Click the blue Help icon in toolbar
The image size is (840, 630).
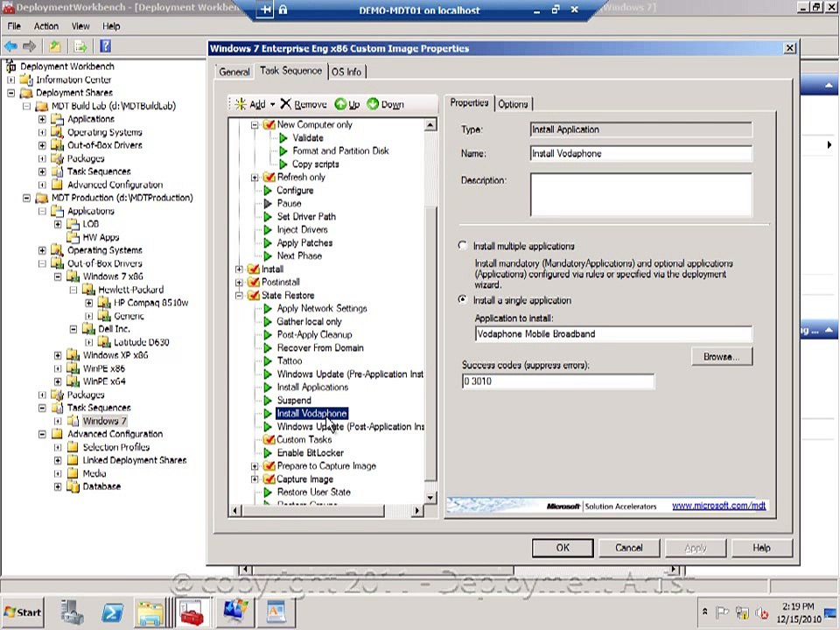coord(106,46)
